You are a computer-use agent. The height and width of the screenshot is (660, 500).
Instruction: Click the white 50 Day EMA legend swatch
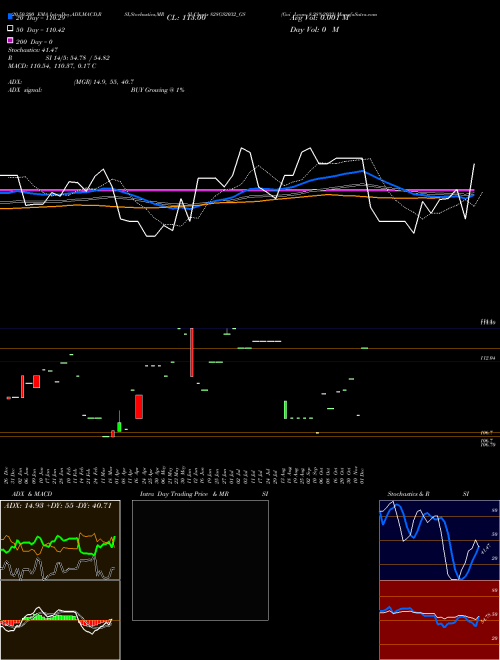point(10,29)
